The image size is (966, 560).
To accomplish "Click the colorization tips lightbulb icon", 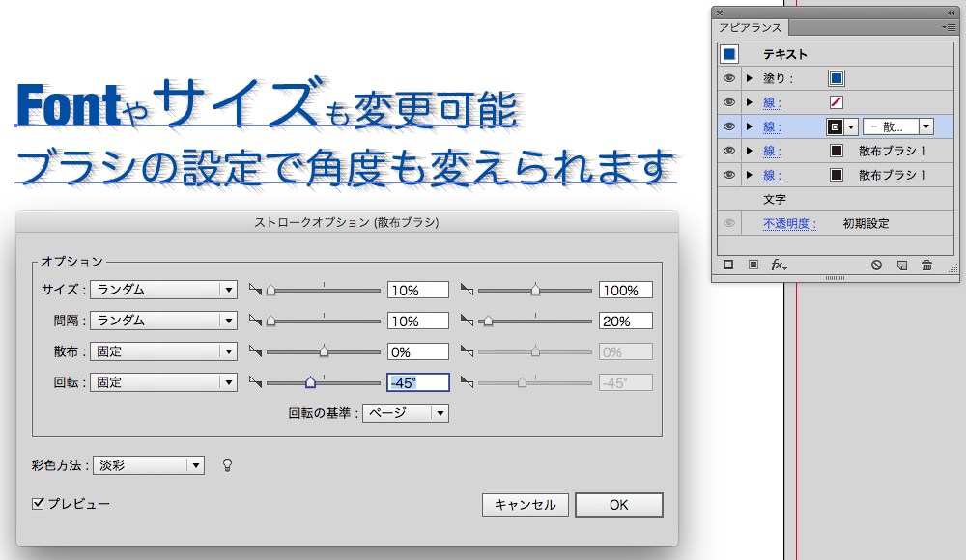I will (228, 465).
